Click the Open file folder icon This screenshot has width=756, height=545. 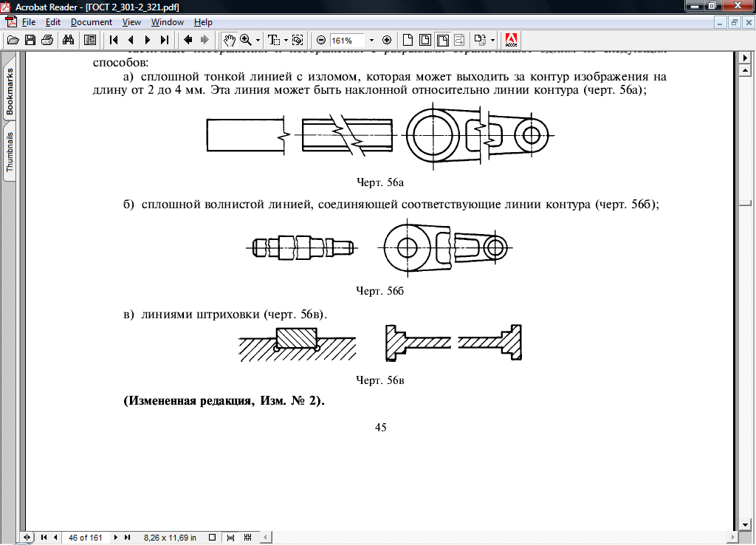coord(13,40)
